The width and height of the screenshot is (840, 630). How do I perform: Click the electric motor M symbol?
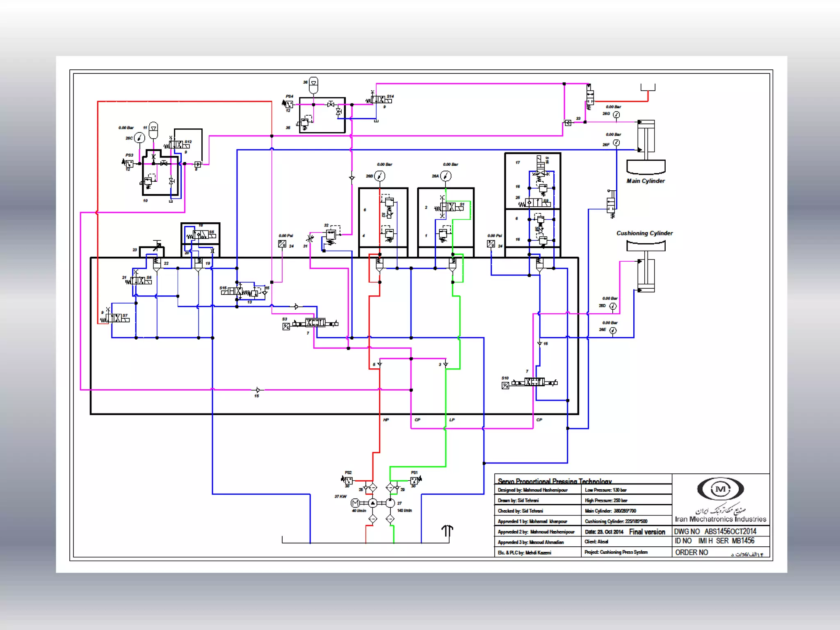pos(355,503)
